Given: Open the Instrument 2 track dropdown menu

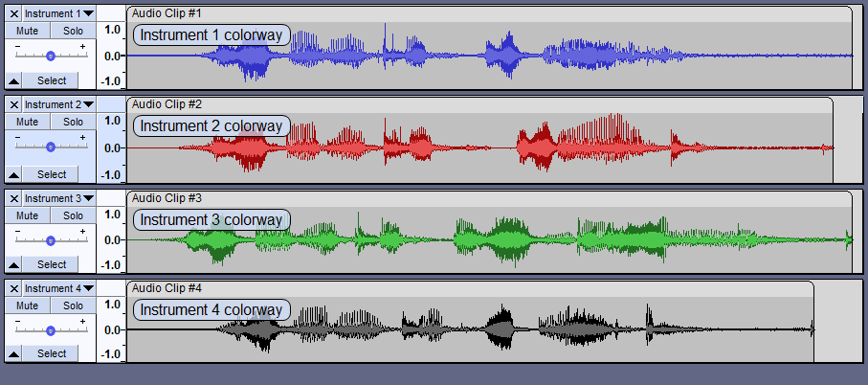Looking at the screenshot, I should (x=59, y=104).
